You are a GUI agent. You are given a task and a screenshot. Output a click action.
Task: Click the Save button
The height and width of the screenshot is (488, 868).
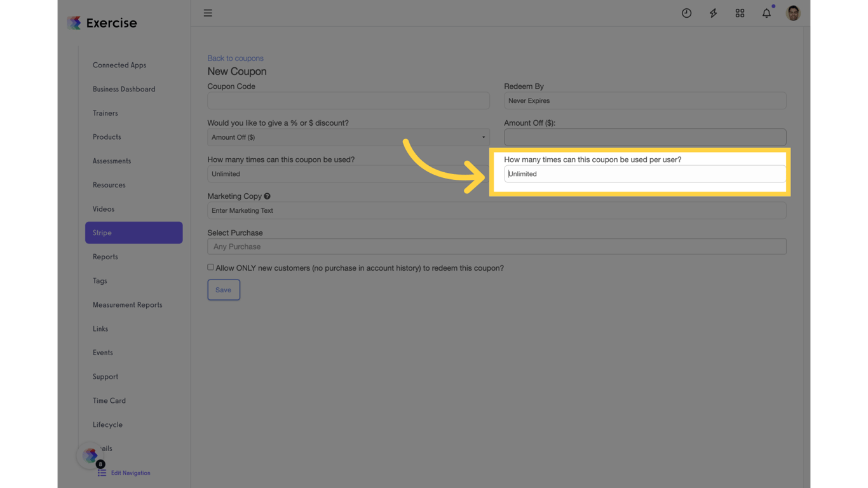point(224,290)
